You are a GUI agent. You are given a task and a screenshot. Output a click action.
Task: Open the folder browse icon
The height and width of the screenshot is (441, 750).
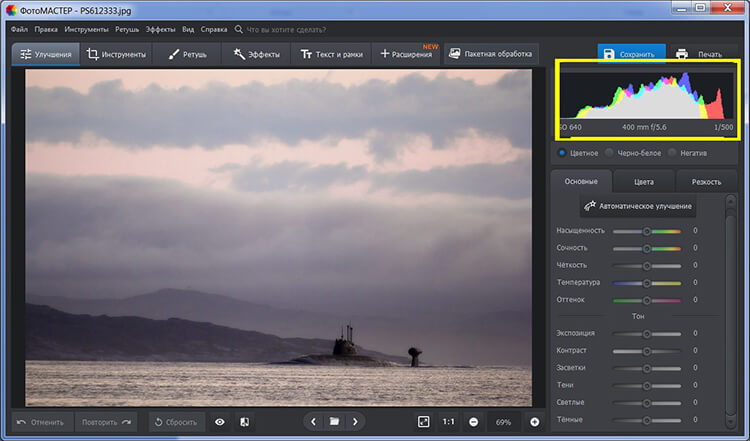coord(334,422)
